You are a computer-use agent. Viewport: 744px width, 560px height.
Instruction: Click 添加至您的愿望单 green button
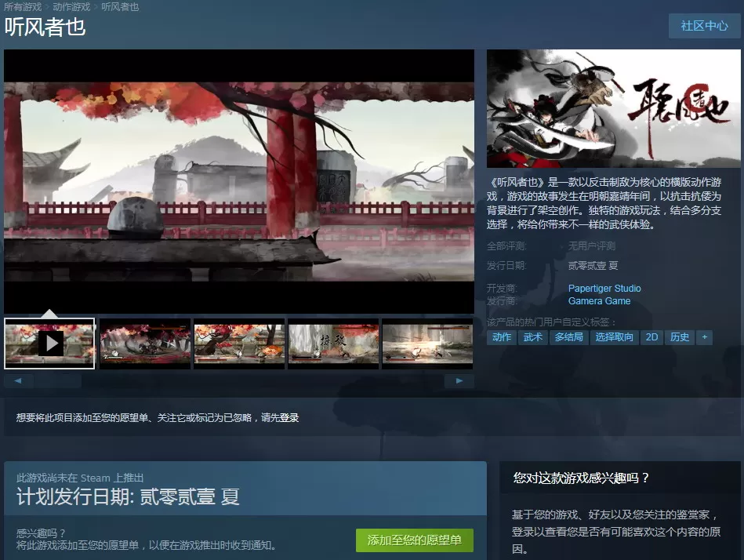[414, 540]
